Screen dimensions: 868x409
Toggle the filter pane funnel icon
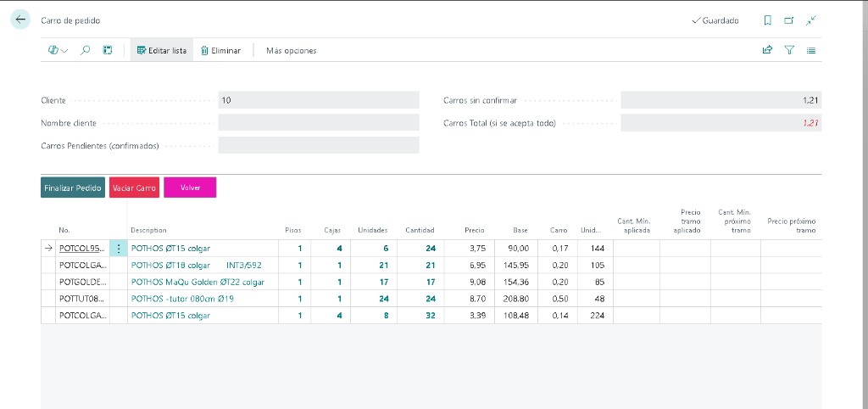(x=789, y=50)
